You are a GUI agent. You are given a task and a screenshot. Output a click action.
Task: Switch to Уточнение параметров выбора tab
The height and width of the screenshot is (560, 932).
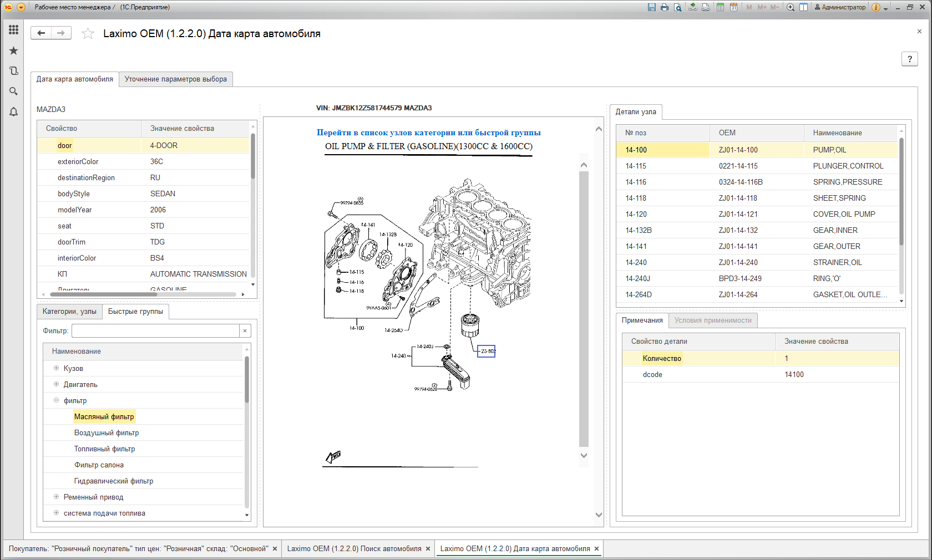click(175, 79)
